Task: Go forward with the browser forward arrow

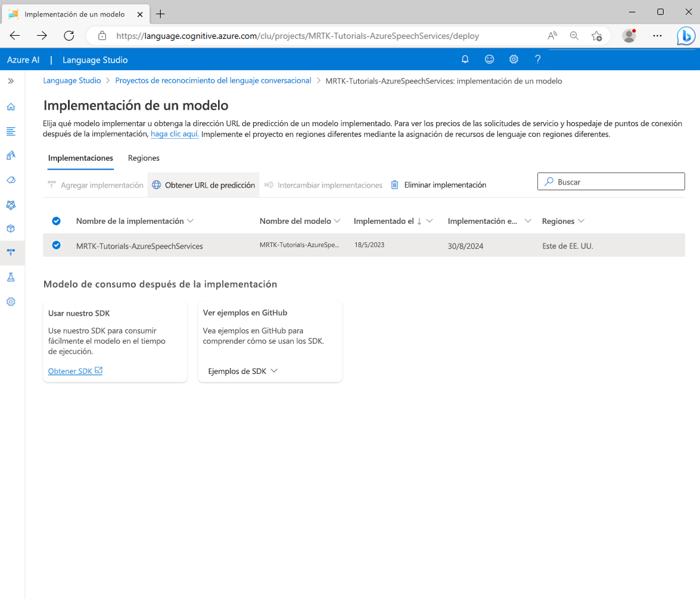Action: pos(42,36)
